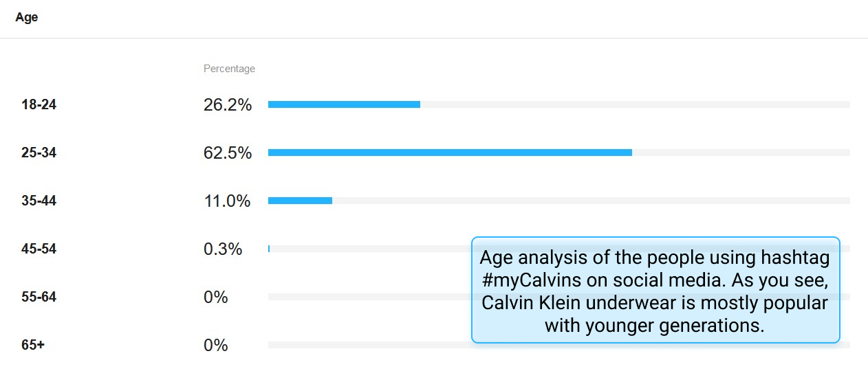The width and height of the screenshot is (868, 382).
Task: Select the 55-64 age group label
Action: coord(39,297)
